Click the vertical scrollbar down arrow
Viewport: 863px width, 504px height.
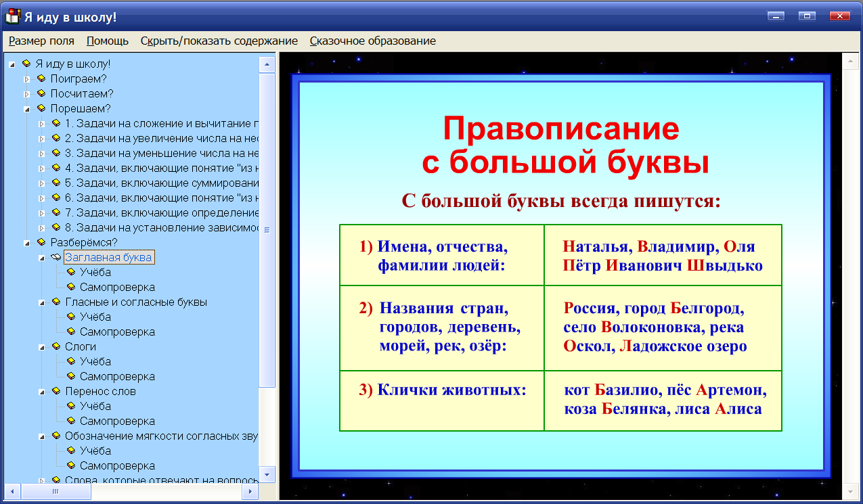point(267,476)
